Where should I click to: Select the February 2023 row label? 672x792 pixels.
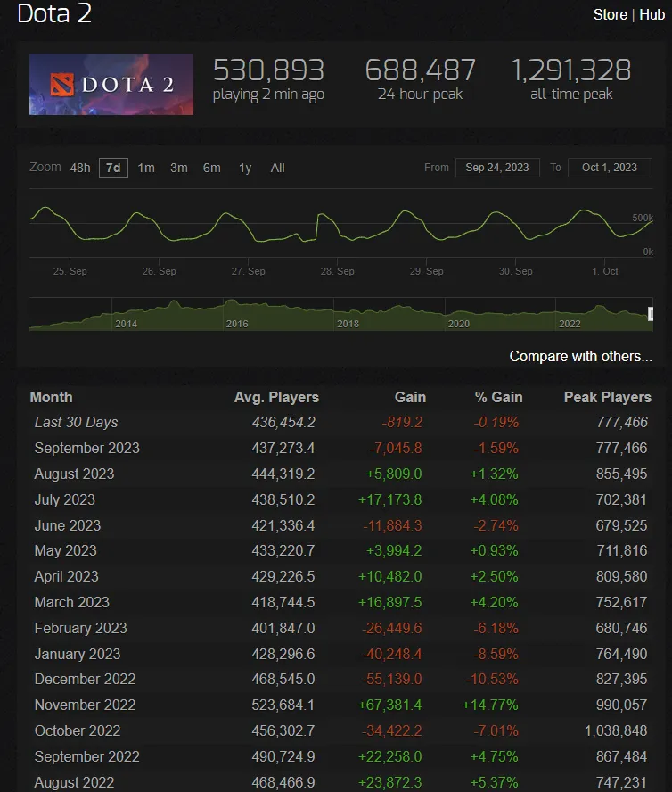(x=81, y=628)
